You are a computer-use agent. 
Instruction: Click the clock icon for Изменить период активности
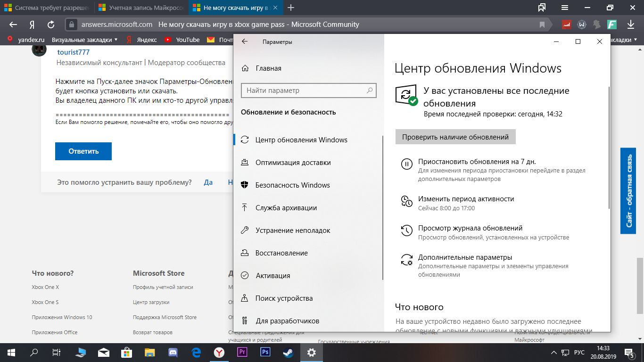406,201
